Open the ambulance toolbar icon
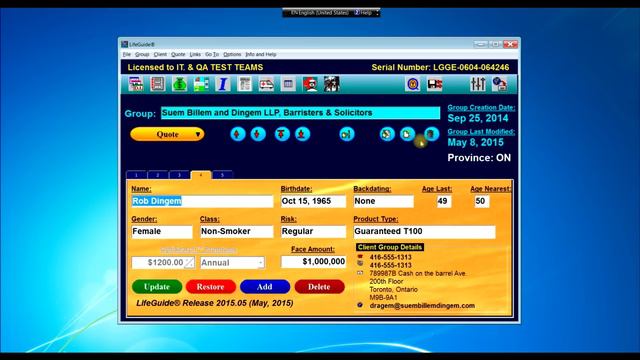This screenshot has width=640, height=360. [x=266, y=84]
